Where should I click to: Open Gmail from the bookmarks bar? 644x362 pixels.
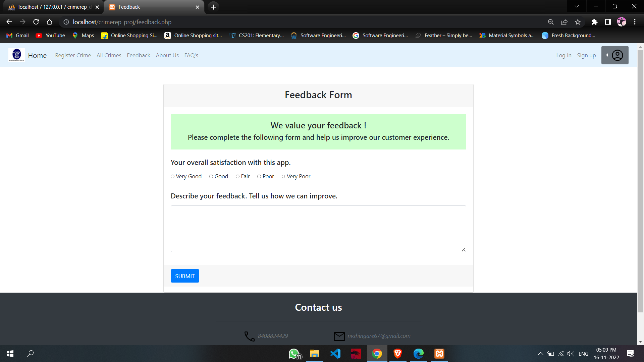17,35
